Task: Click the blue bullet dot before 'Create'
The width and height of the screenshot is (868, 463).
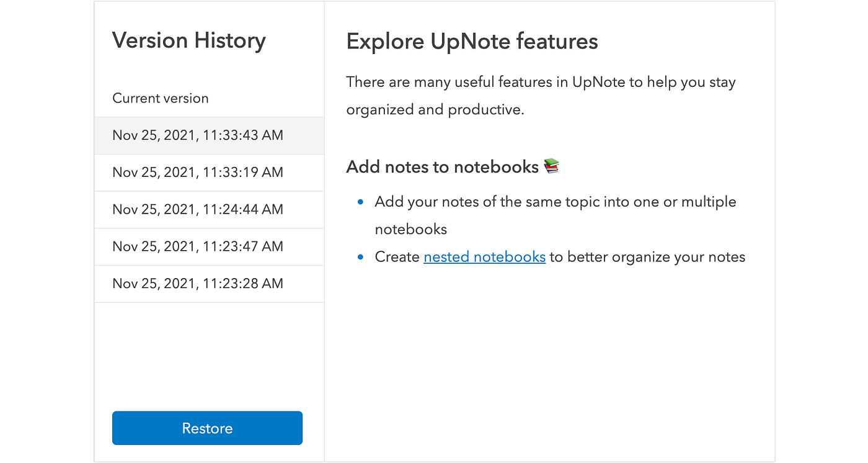Action: pos(361,257)
